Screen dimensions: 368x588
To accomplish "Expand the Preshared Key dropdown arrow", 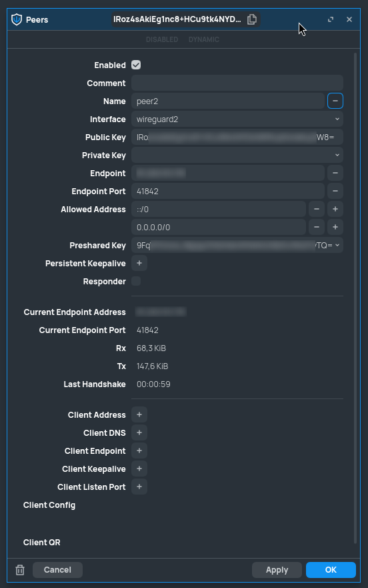I will click(337, 245).
